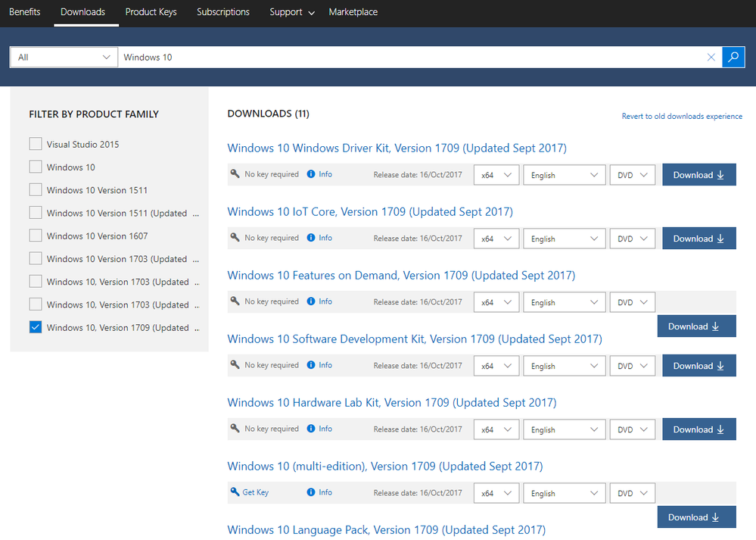
Task: Open the Subscriptions tab
Action: pos(223,12)
